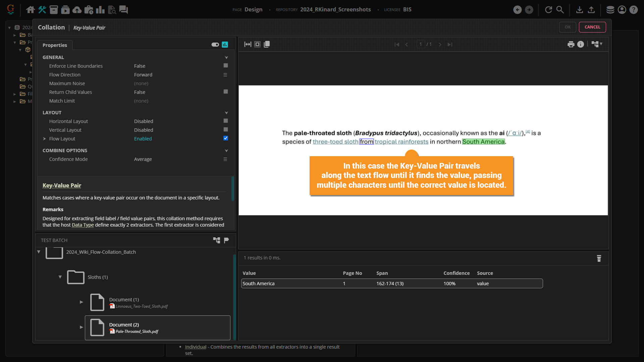Enable the Enforce Line Boundaries checkbox
This screenshot has width=644, height=362.
click(226, 66)
